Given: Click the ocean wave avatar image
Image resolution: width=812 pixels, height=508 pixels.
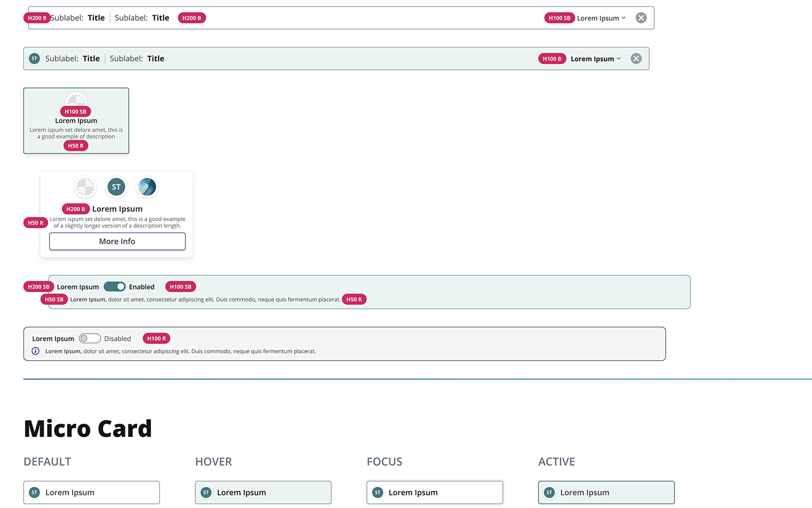Looking at the screenshot, I should [x=147, y=187].
